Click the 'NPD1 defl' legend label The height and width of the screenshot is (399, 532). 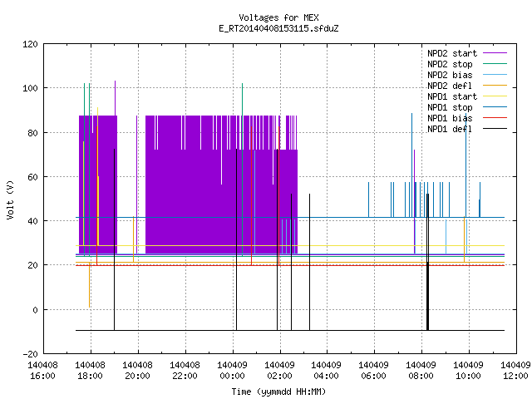450,130
